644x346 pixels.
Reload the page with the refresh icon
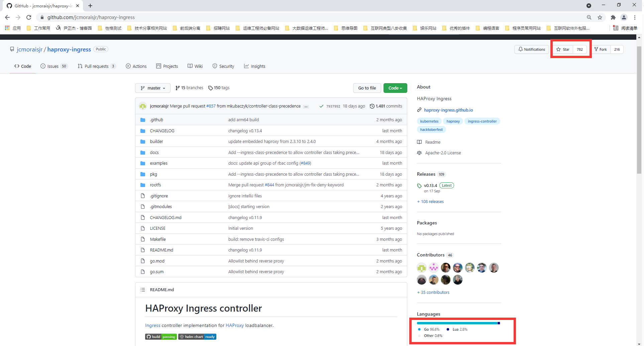pos(29,17)
